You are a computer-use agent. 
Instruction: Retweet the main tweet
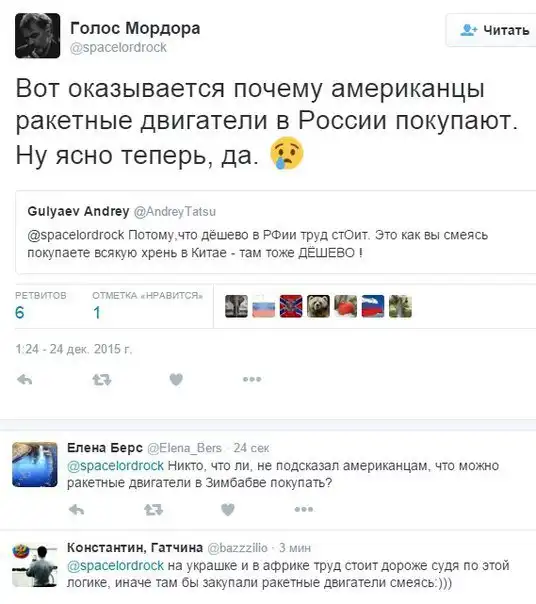[x=102, y=380]
